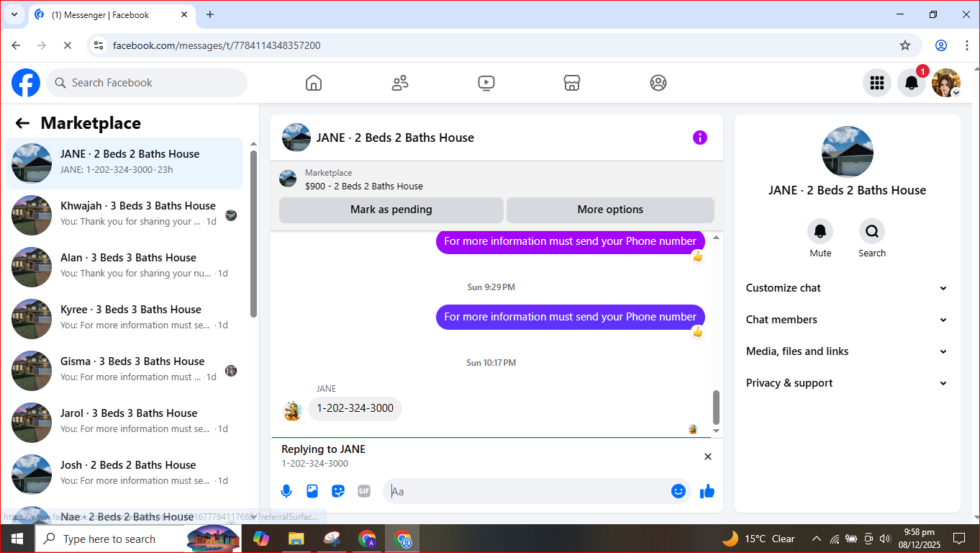Open the account profile picture menu
The width and height of the screenshot is (980, 553).
(x=946, y=83)
